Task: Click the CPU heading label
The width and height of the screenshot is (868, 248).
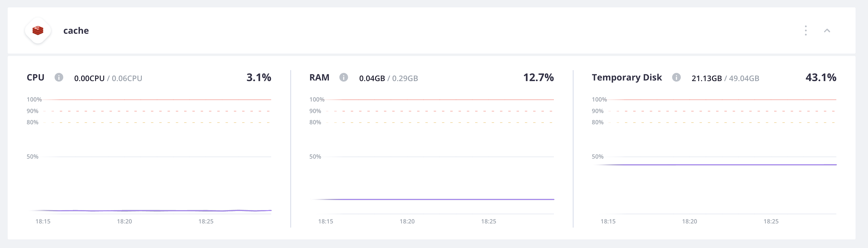Action: click(x=36, y=78)
